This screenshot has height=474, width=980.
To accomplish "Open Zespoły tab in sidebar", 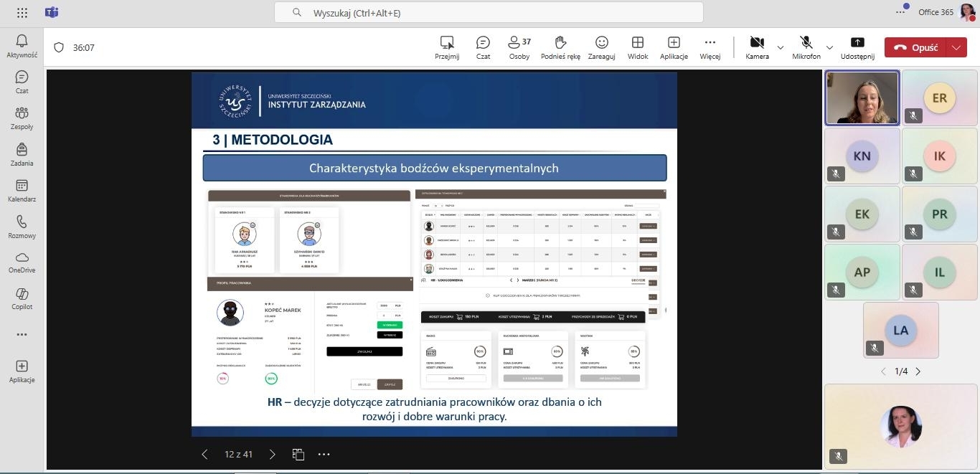I will pyautogui.click(x=22, y=118).
